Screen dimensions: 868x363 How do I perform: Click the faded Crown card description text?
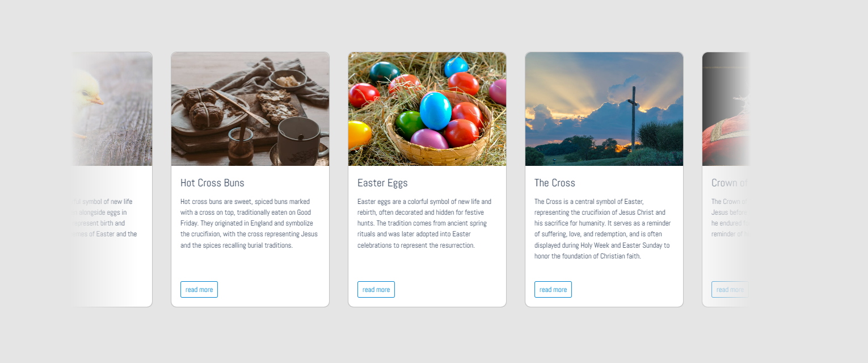point(730,218)
